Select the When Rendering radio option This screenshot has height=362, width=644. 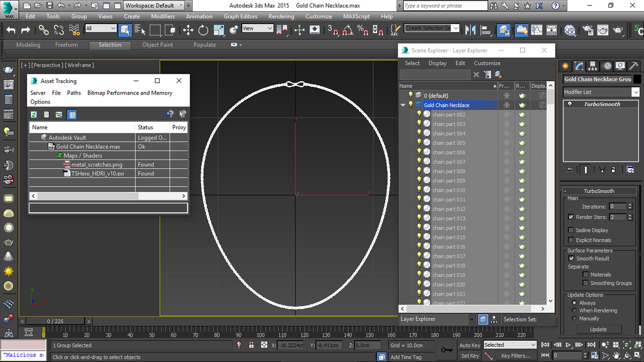pos(574,310)
